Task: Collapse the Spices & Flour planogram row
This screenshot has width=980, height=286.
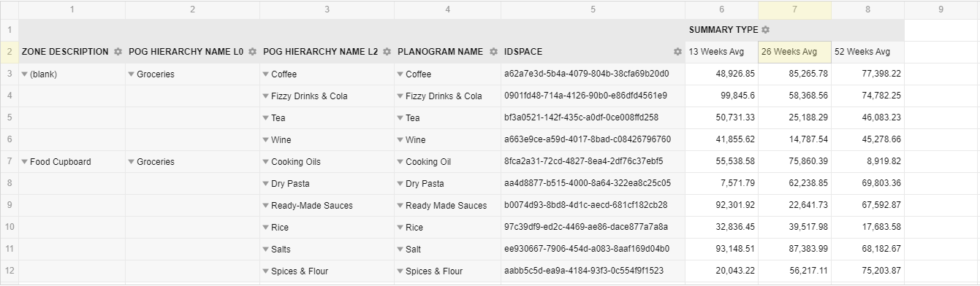Action: tap(400, 271)
